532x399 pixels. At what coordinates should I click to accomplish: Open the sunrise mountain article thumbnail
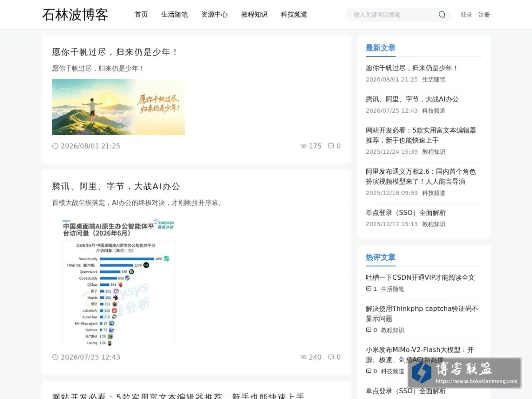tap(118, 107)
